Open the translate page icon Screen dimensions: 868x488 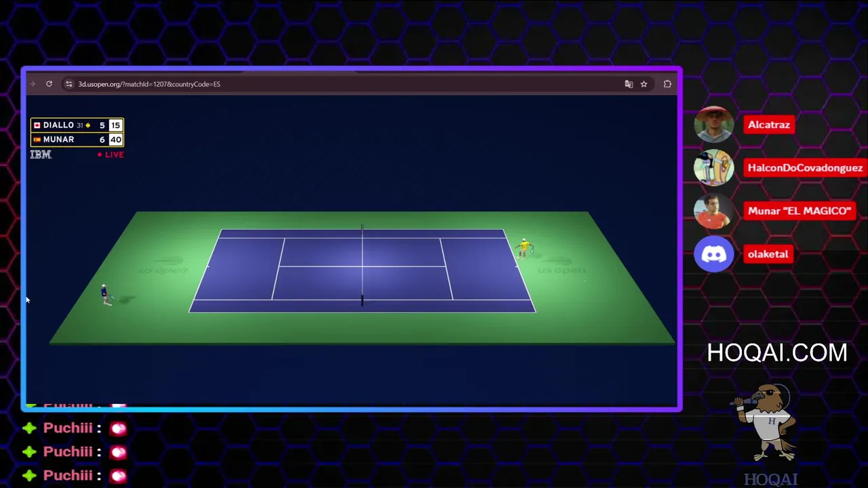click(629, 84)
